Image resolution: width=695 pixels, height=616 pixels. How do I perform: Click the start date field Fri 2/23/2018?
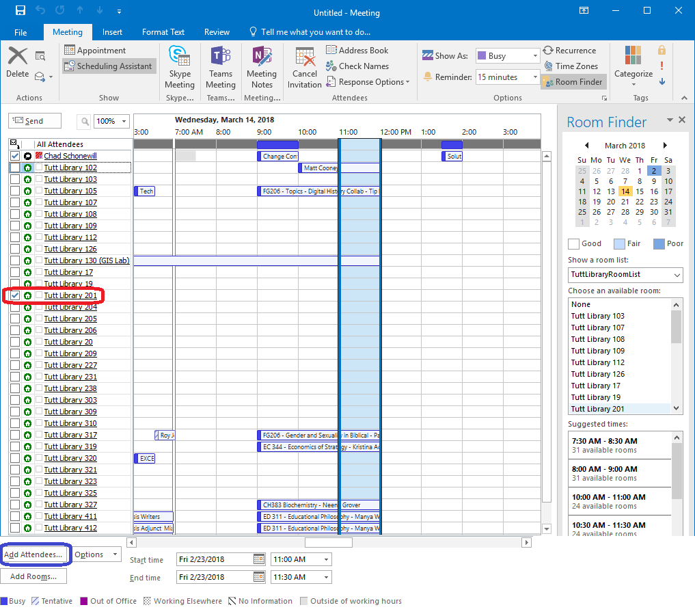pyautogui.click(x=215, y=559)
